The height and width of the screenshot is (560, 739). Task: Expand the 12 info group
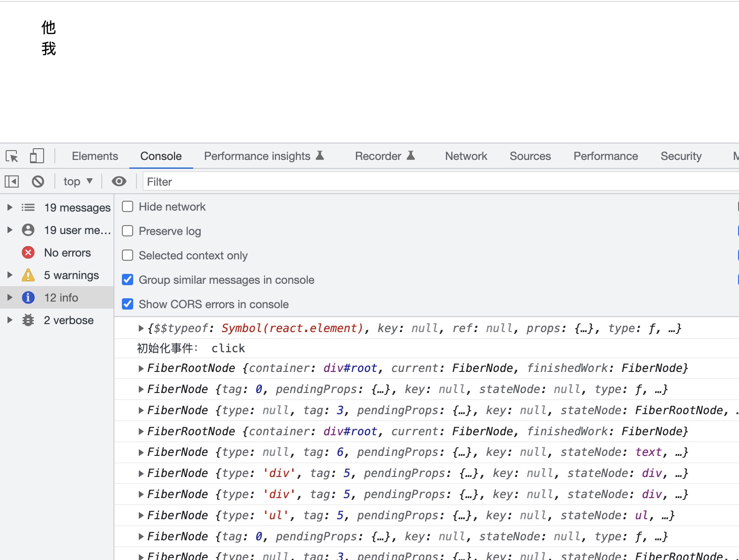(x=9, y=297)
